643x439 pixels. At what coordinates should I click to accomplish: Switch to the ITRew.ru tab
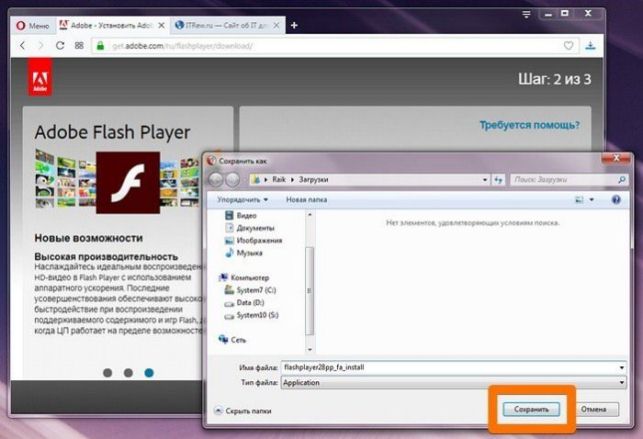tap(227, 25)
